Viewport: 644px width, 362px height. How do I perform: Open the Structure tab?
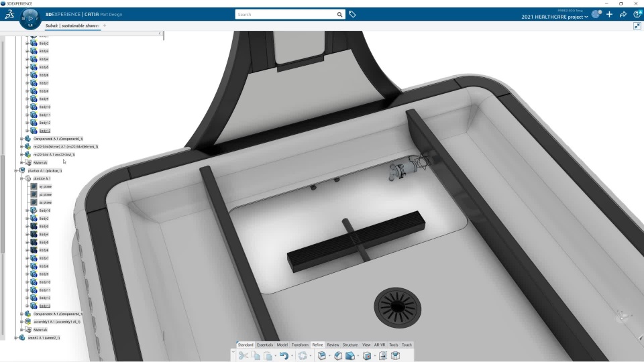350,345
